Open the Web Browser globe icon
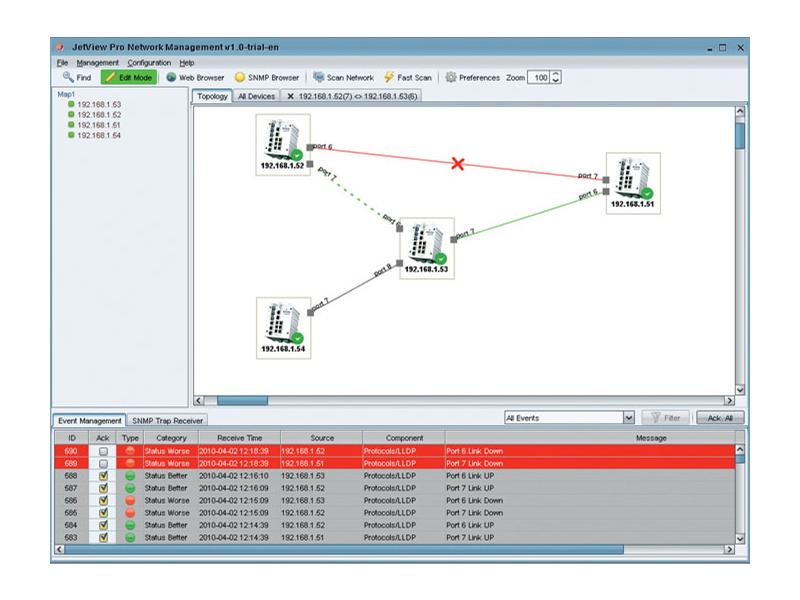 pos(171,78)
